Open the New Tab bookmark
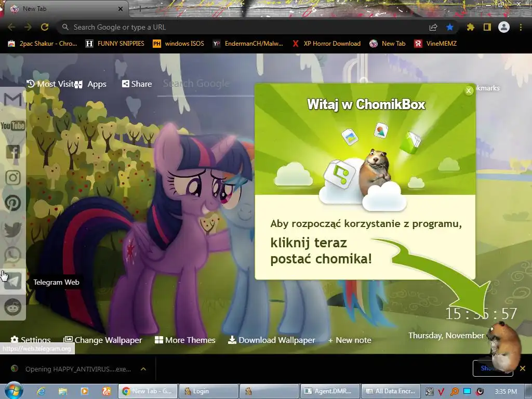Image resolution: width=532 pixels, height=399 pixels. click(x=388, y=44)
